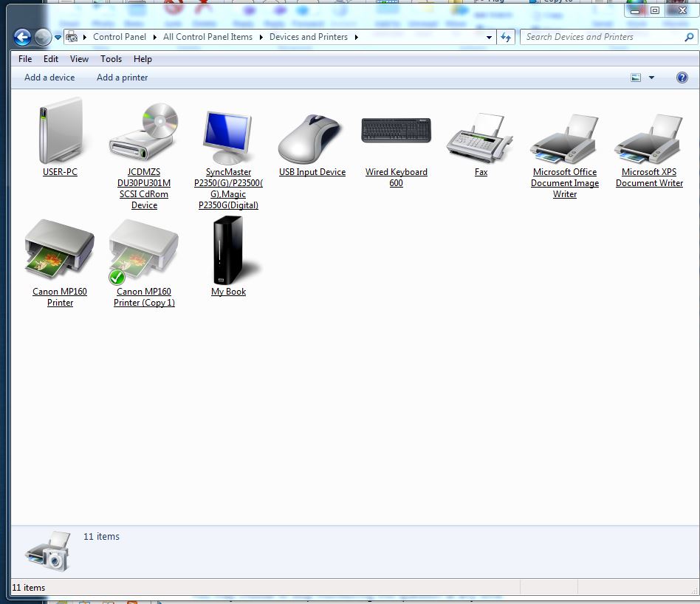Click the status bar 11 items text
The image size is (700, 604).
pos(29,588)
